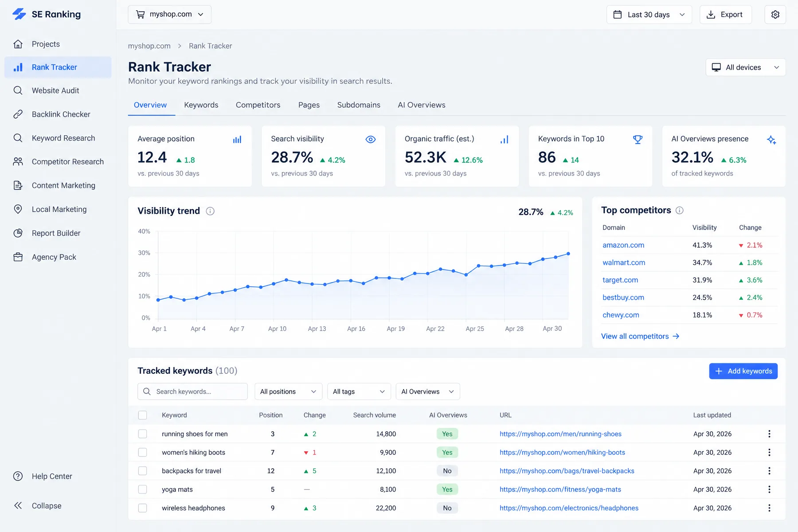
Task: Open the Last 30 days date dropdown
Action: tap(649, 15)
